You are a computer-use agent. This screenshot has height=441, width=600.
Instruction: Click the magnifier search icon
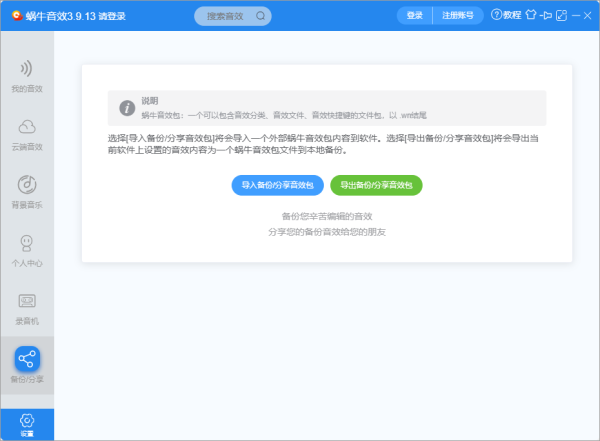click(261, 16)
